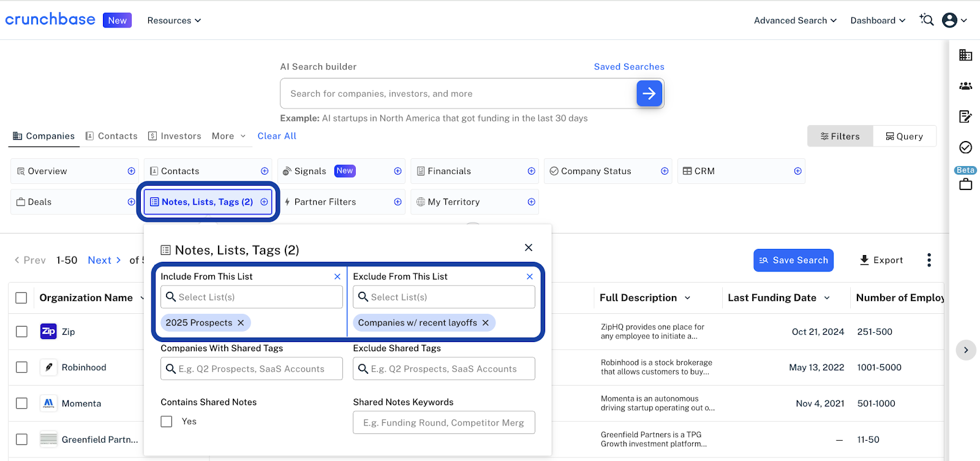This screenshot has height=461, width=980.
Task: Add Overview filter with plus icon
Action: (131, 171)
